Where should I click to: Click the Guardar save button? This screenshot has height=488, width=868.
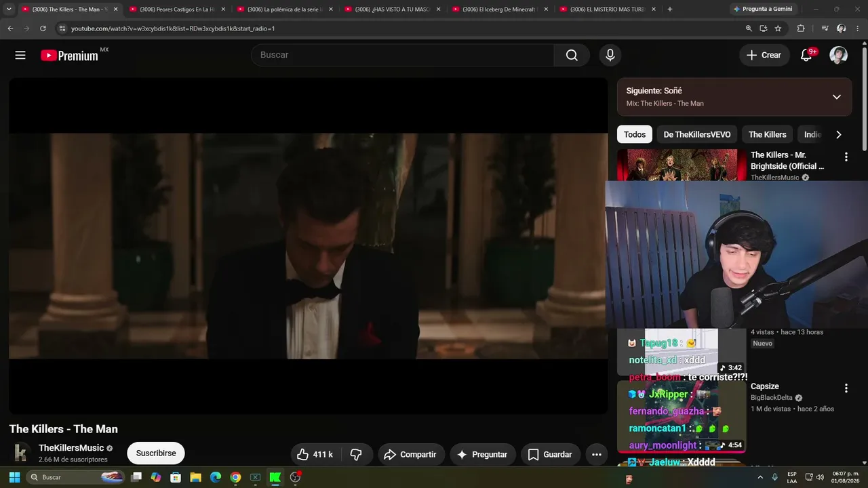click(x=550, y=455)
